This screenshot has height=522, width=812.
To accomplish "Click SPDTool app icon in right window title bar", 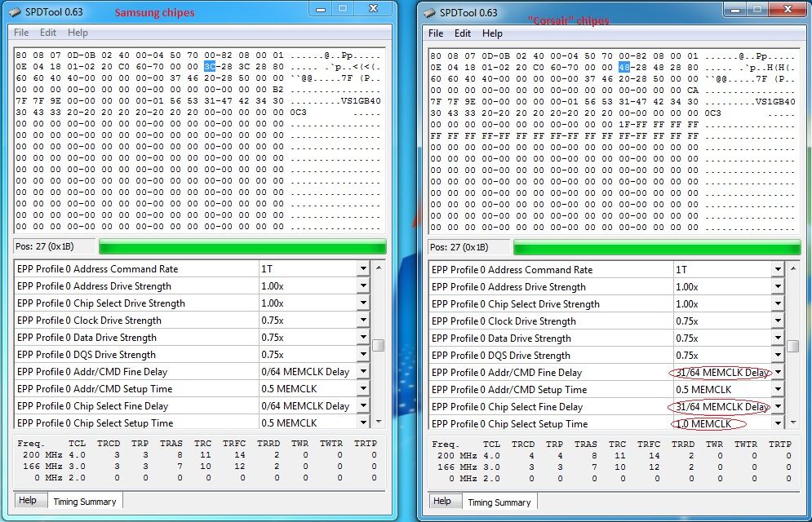I will click(429, 12).
